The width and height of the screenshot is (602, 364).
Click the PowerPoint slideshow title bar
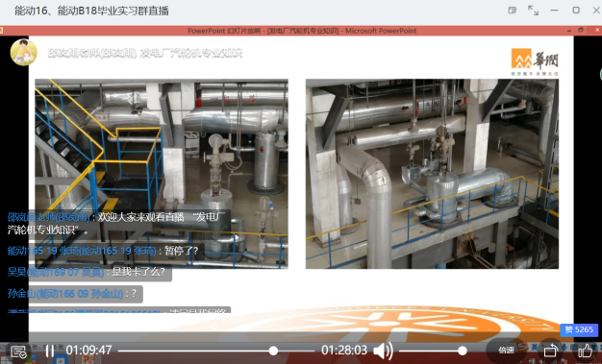[x=302, y=31]
